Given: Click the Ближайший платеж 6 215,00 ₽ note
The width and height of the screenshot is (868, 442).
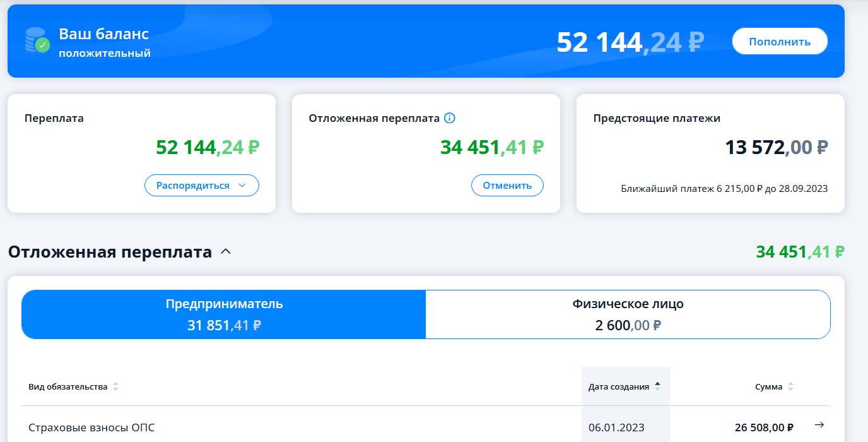Looking at the screenshot, I should click(724, 188).
